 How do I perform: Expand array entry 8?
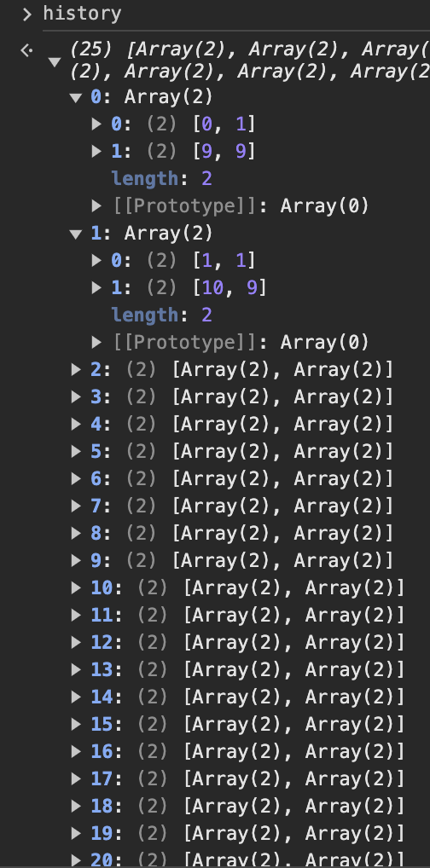pos(77,533)
